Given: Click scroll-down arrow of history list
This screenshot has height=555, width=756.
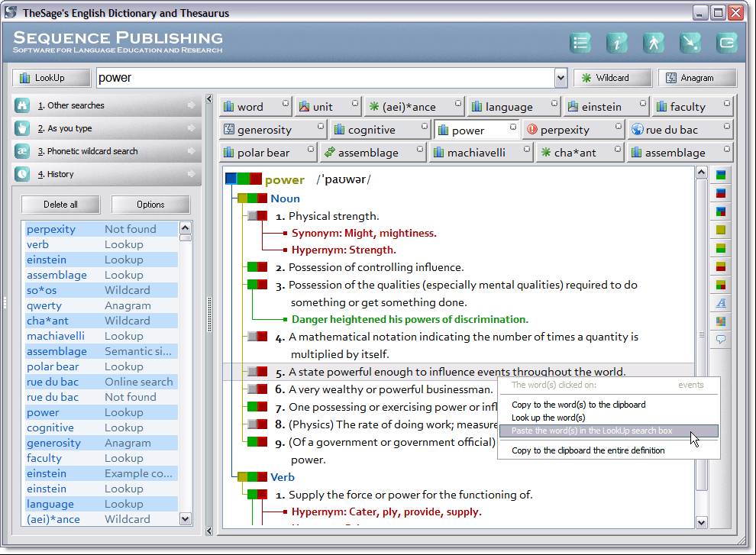Looking at the screenshot, I should point(185,519).
